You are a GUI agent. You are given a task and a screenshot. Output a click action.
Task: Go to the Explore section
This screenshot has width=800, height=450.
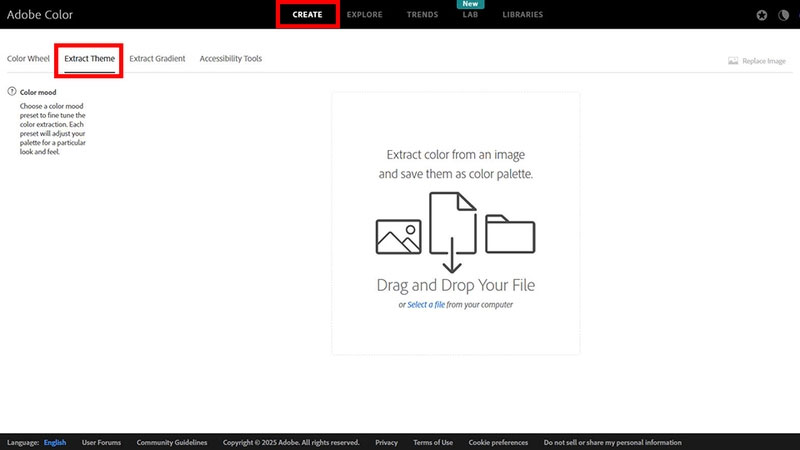click(x=364, y=15)
